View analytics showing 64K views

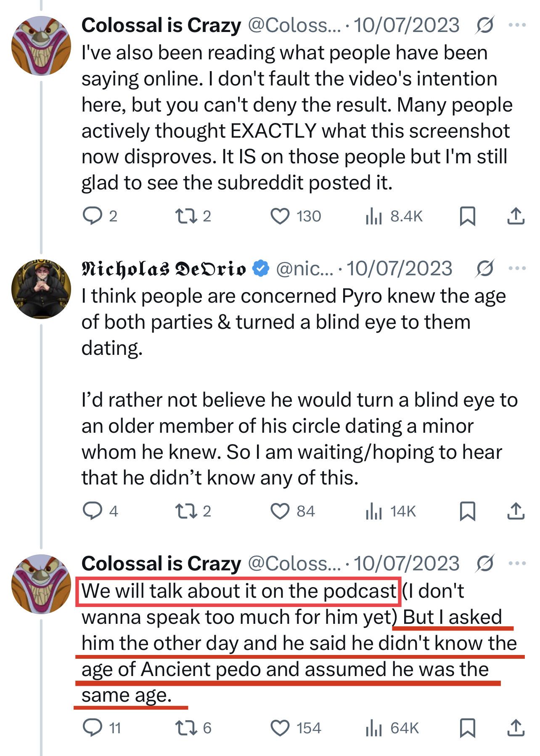click(x=373, y=728)
